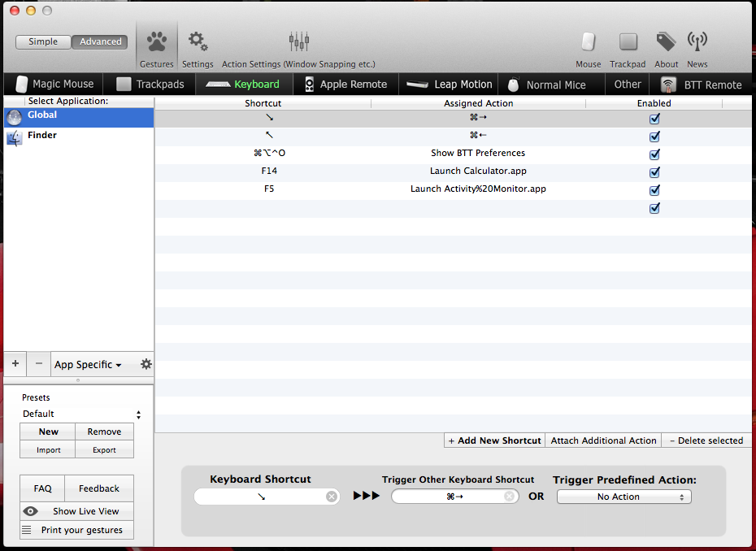Screen dimensions: 756x551
Task: Click the Global globe icon
Action: pos(14,118)
